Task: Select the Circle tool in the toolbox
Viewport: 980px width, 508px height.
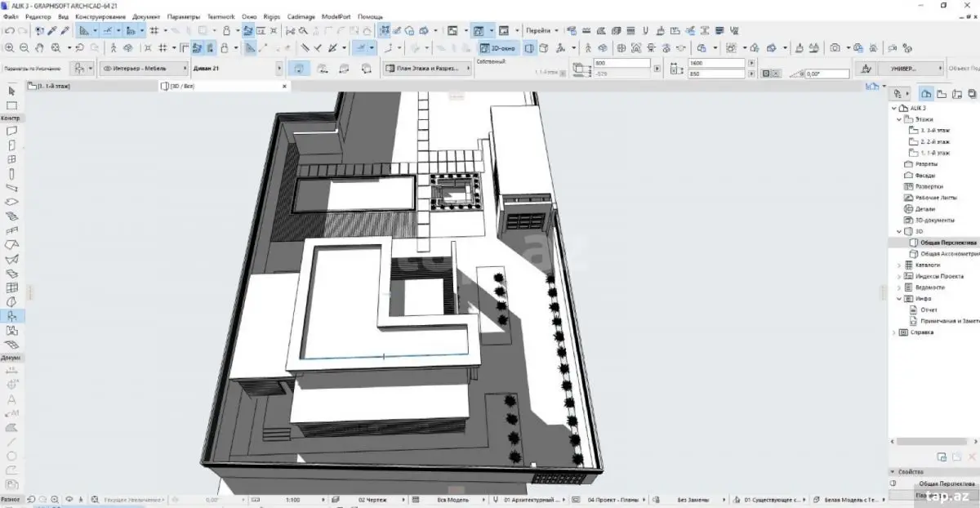Action: (x=11, y=455)
